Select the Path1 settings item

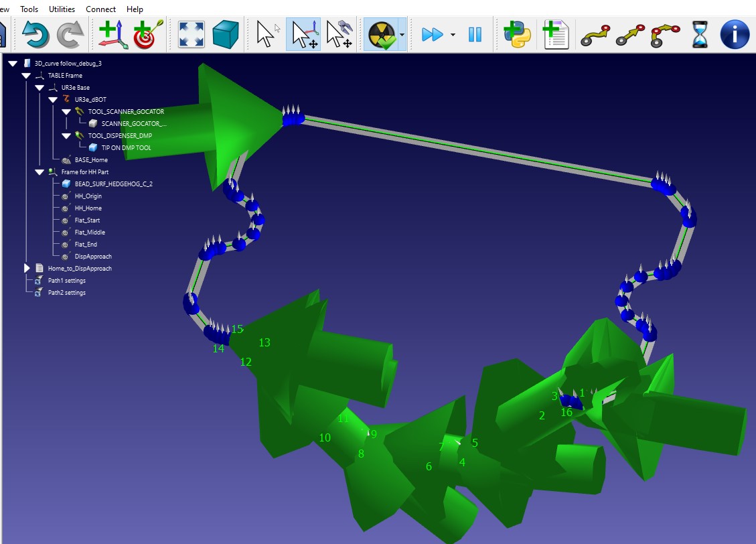[x=66, y=281]
